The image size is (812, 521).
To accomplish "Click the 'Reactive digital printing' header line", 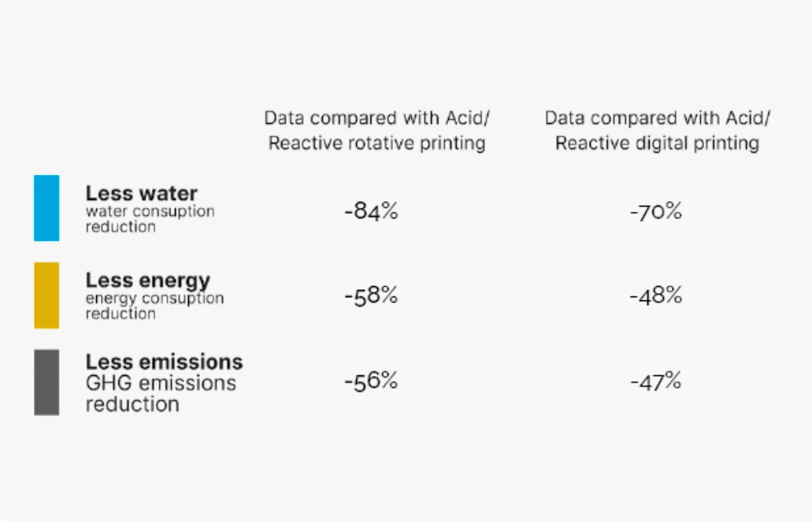I will point(657,143).
